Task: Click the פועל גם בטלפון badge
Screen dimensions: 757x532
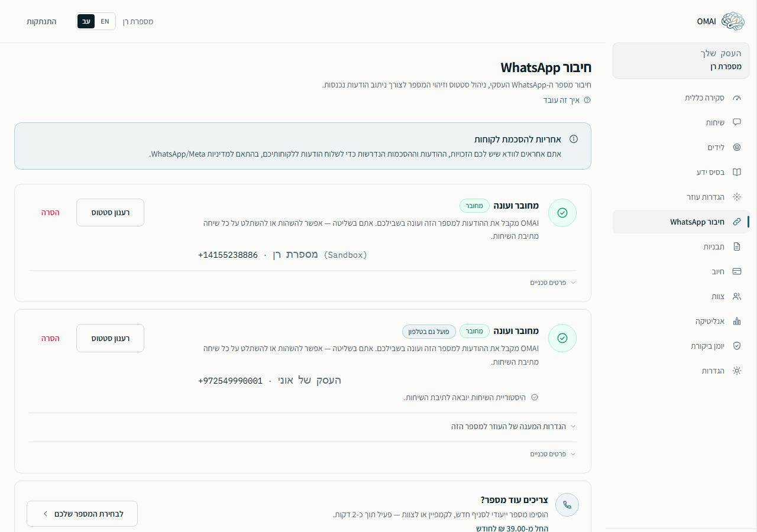Action: tap(429, 331)
